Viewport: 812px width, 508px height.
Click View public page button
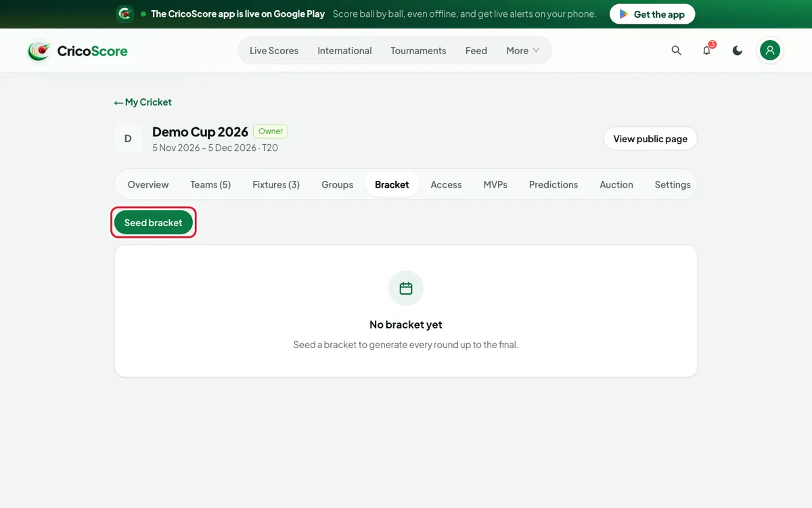click(650, 139)
